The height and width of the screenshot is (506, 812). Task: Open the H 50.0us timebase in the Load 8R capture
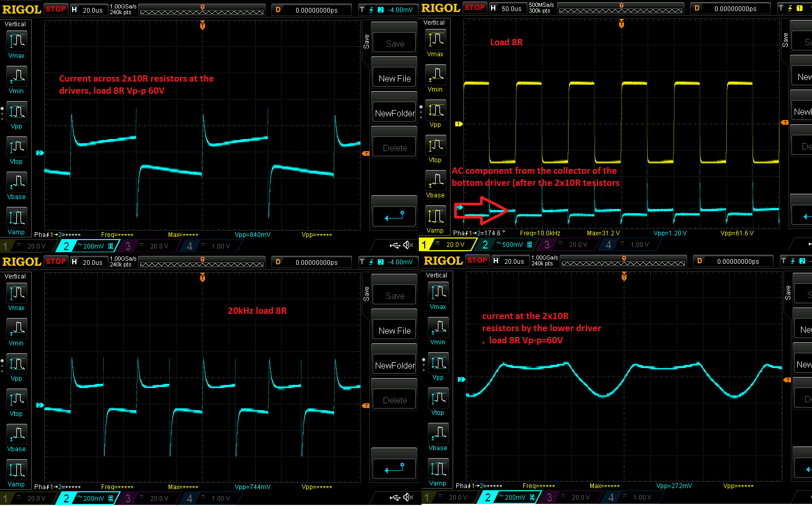coord(507,8)
